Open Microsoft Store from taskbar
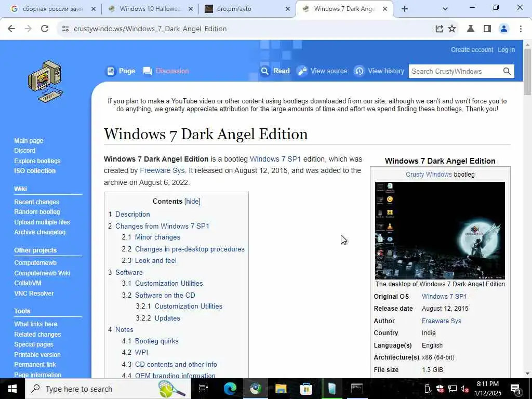The width and height of the screenshot is (532, 399). click(306, 389)
